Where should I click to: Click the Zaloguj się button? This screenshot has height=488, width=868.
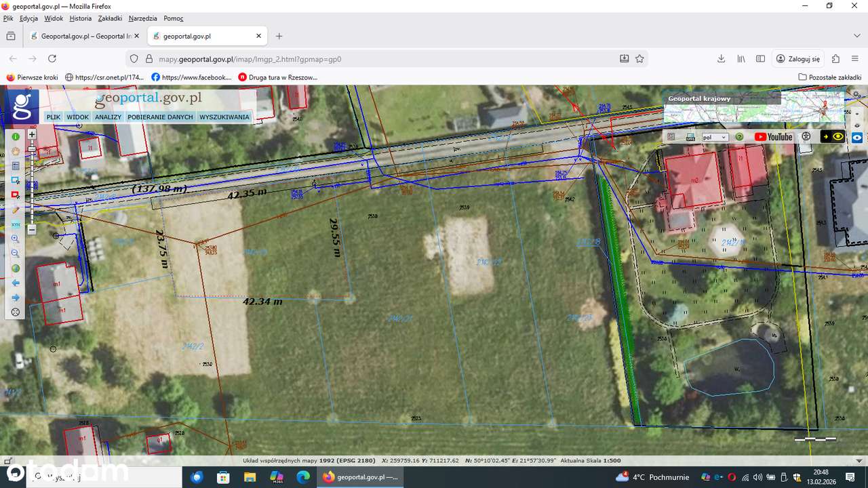pos(798,59)
